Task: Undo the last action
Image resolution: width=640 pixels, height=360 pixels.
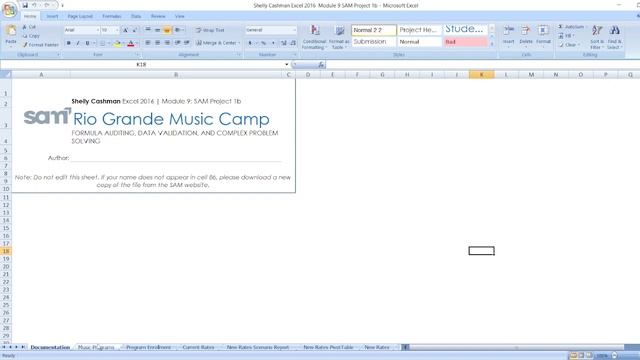Action: (x=34, y=5)
